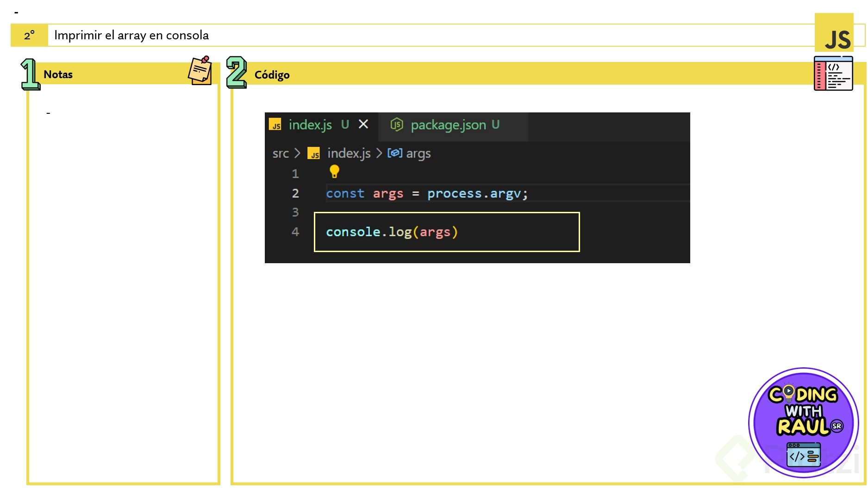Click the Notas panel header
868x488 pixels.
[x=58, y=74]
